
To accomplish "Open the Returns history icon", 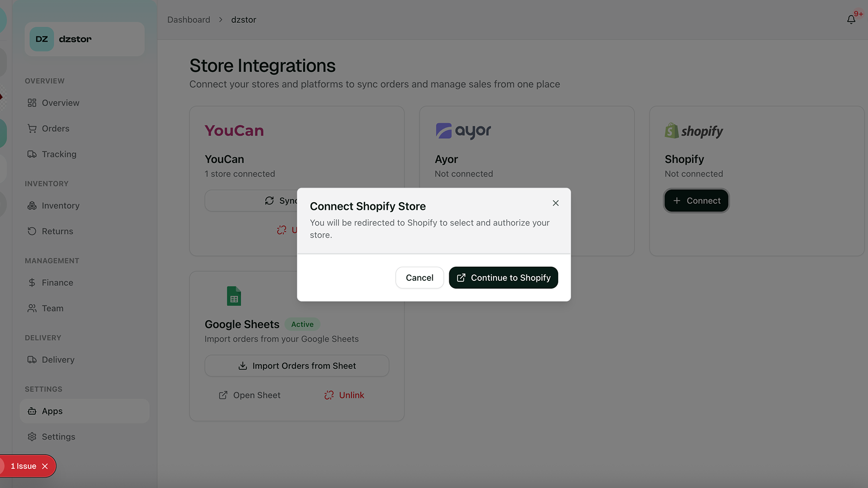I will point(33,231).
